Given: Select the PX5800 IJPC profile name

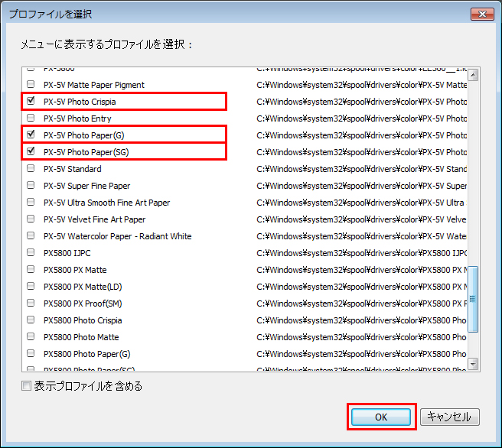Looking at the screenshot, I should (x=67, y=253).
